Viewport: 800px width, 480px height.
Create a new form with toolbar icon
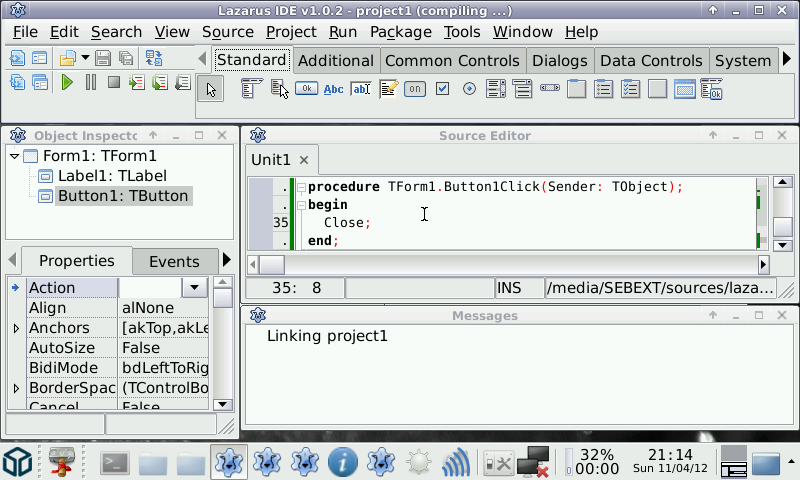(x=40, y=58)
